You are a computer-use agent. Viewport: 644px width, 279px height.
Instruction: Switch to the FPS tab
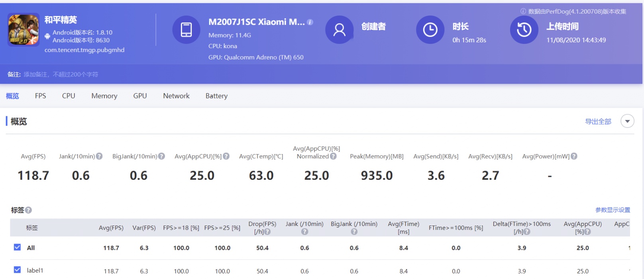coord(40,96)
